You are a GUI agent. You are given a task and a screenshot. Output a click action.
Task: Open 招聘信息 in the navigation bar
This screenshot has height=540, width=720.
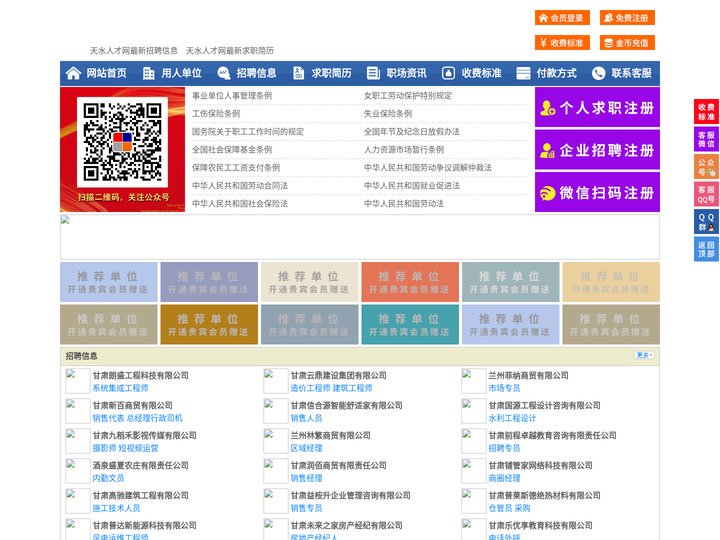click(x=256, y=73)
